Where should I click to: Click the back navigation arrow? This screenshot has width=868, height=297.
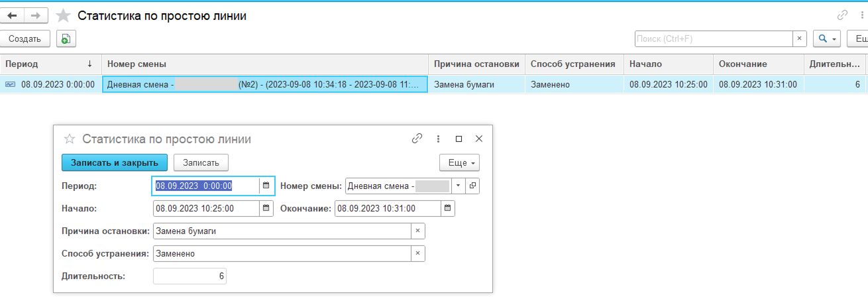[x=12, y=16]
